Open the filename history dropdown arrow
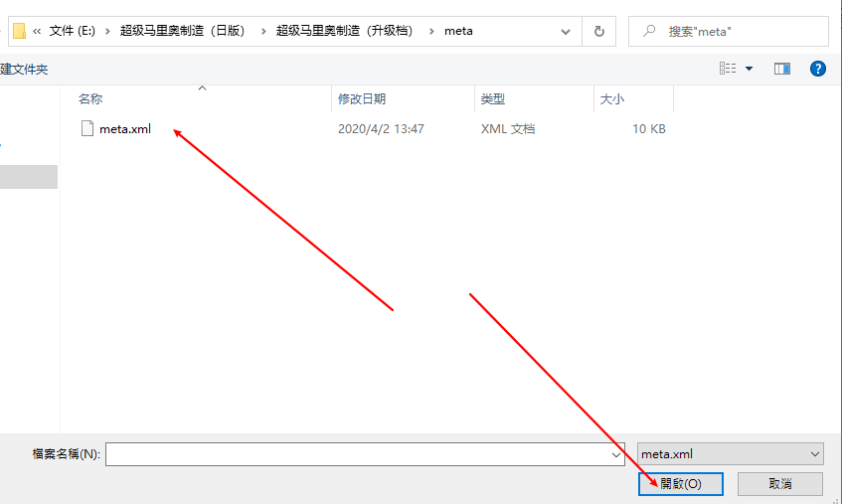842x504 pixels. [x=616, y=454]
